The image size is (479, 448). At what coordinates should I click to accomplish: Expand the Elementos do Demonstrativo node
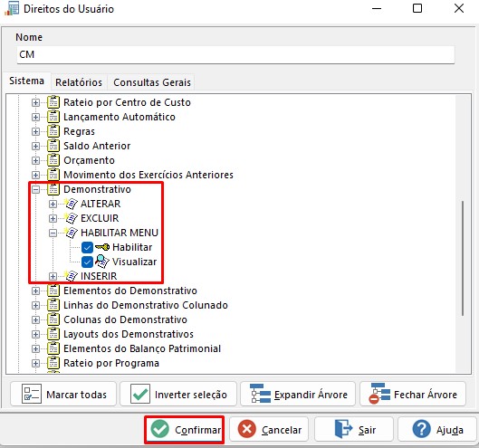click(x=35, y=291)
